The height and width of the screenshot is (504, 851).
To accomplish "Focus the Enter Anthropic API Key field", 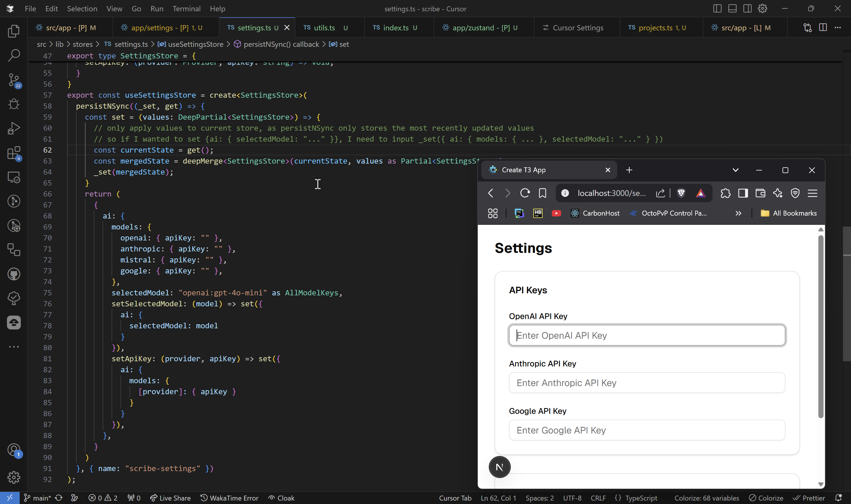I will (647, 383).
